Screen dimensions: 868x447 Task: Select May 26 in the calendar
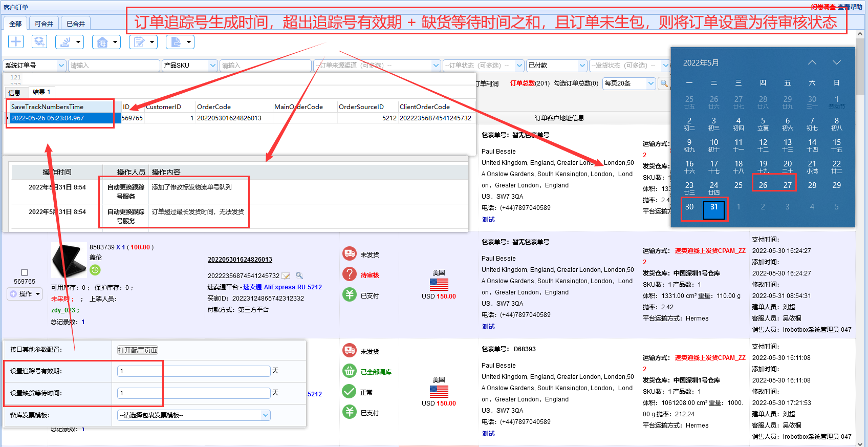click(x=763, y=185)
